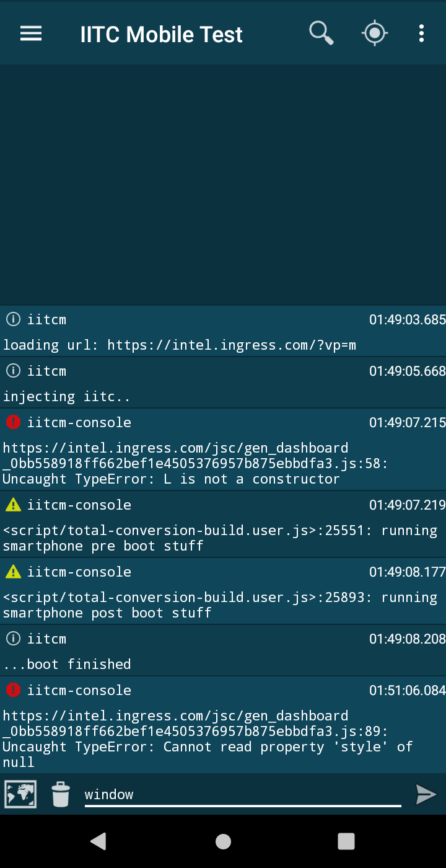Click the info icon beside loading url entry
The height and width of the screenshot is (868, 446).
pos(12,319)
